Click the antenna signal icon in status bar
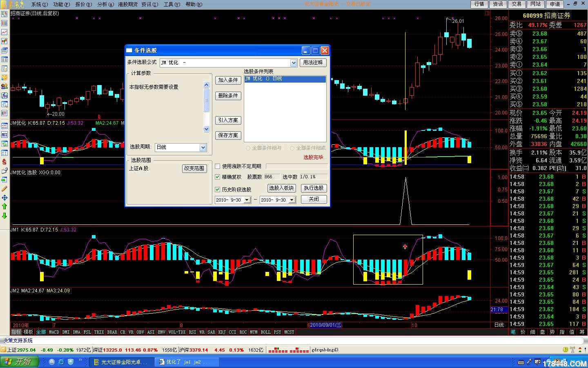This screenshot has width=588, height=368. click(573, 350)
